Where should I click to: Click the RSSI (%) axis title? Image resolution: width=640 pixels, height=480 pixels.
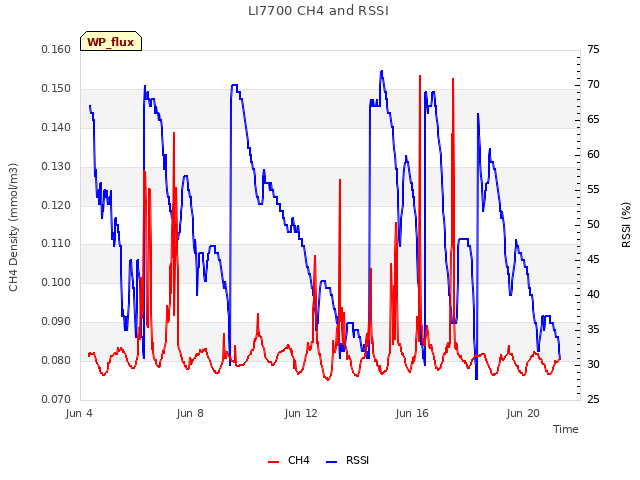[x=626, y=225]
